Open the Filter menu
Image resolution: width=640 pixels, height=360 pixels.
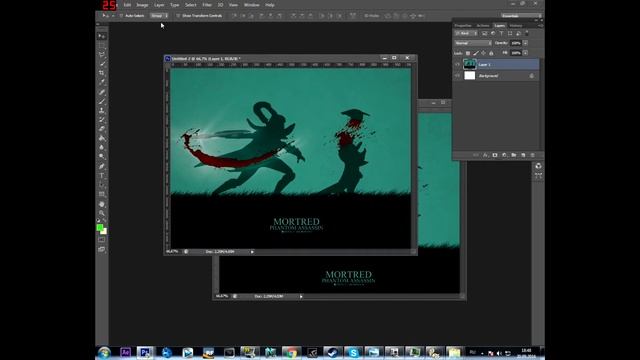[x=207, y=5]
